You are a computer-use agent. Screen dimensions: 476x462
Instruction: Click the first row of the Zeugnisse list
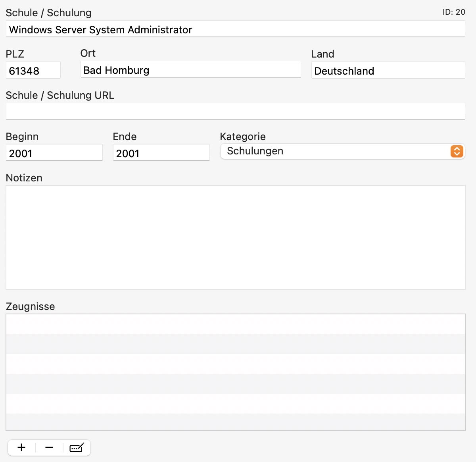tap(235, 324)
